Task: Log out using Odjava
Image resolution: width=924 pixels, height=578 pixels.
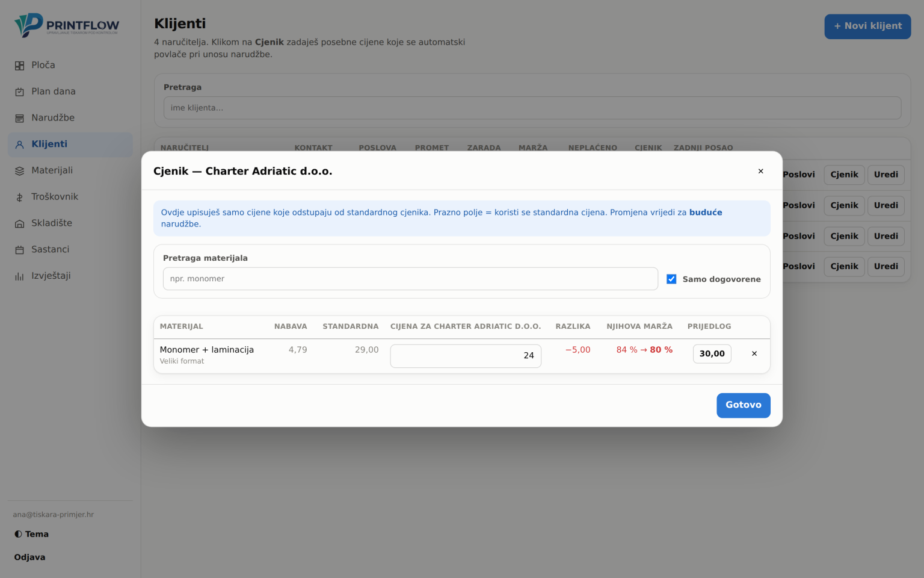Action: tap(30, 558)
